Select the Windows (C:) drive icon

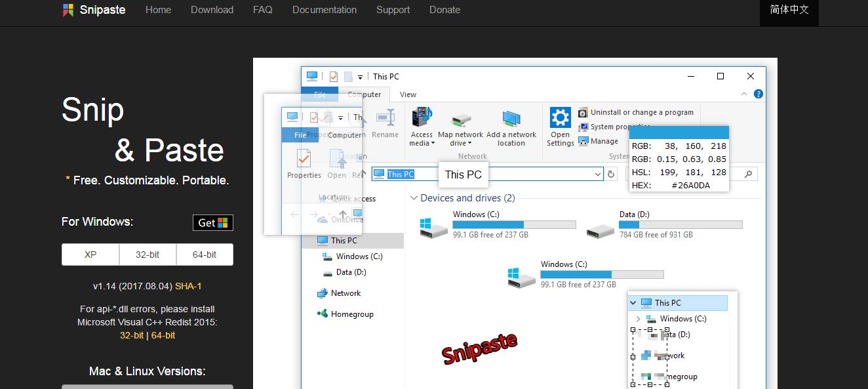click(x=433, y=226)
